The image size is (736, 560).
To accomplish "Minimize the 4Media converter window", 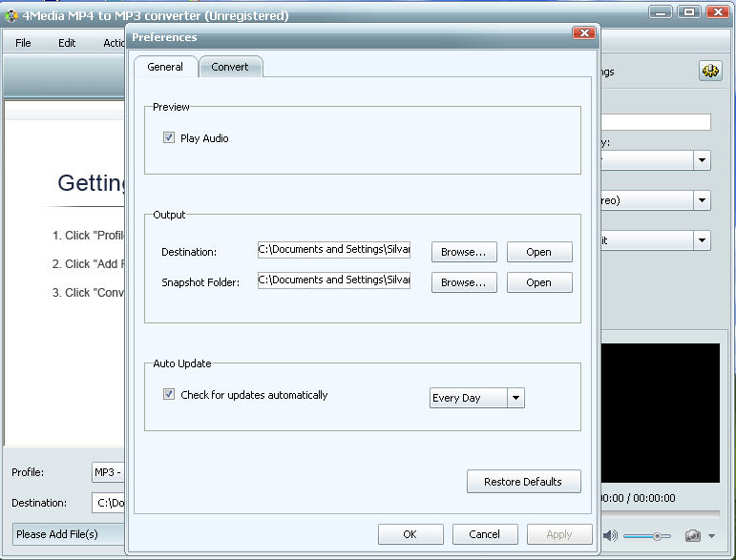I will (x=661, y=11).
